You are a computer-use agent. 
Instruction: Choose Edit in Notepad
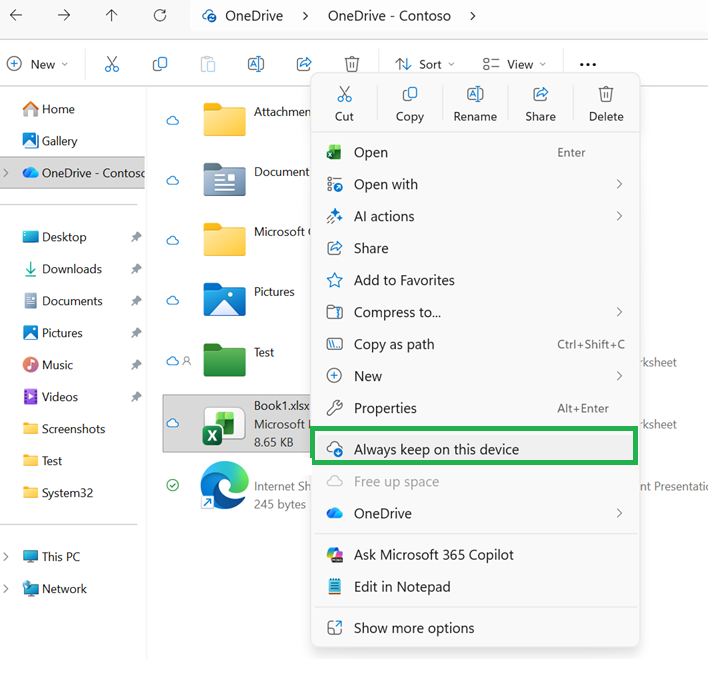pyautogui.click(x=475, y=586)
